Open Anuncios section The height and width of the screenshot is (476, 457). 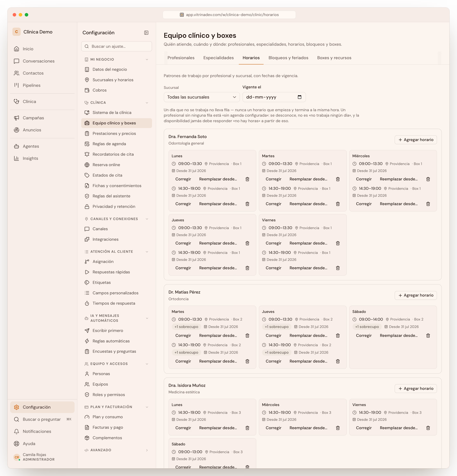42,130
